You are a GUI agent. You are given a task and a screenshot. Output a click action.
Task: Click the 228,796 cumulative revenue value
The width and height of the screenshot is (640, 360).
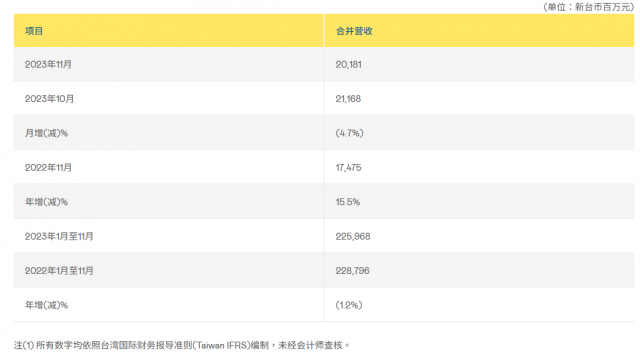coord(353,271)
